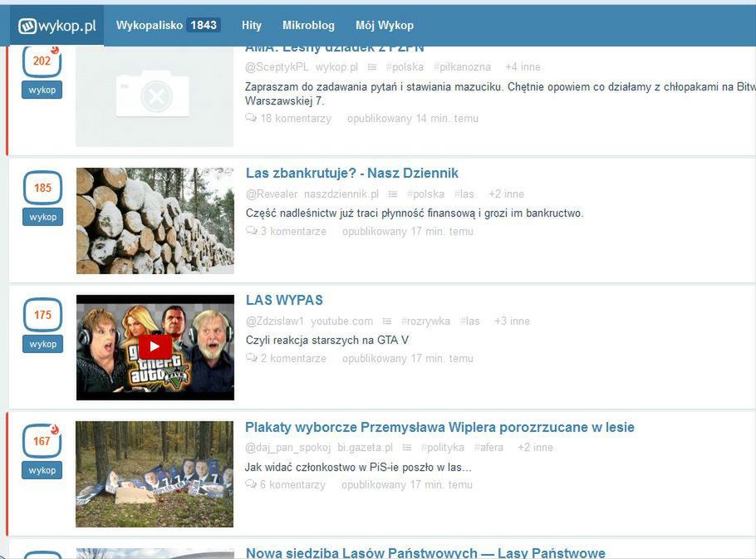The image size is (756, 559).
Task: Open the #rozrywka tag
Action: tap(425, 321)
